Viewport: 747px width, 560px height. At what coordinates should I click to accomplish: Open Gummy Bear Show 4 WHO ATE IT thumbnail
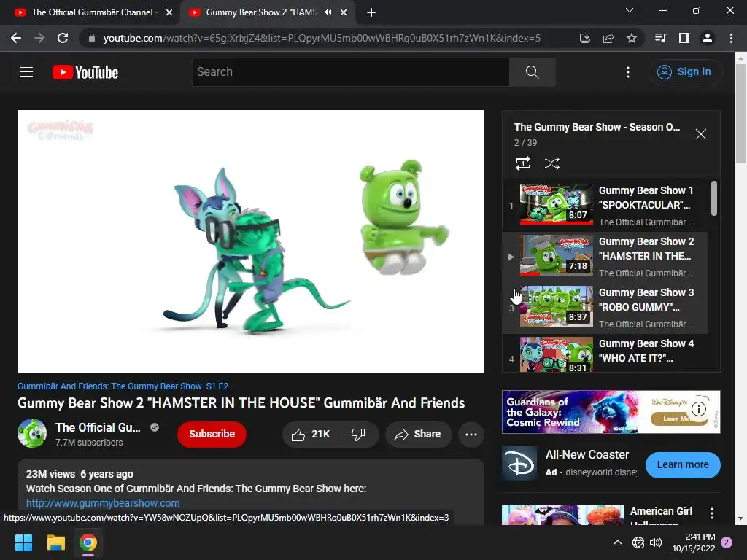click(557, 354)
